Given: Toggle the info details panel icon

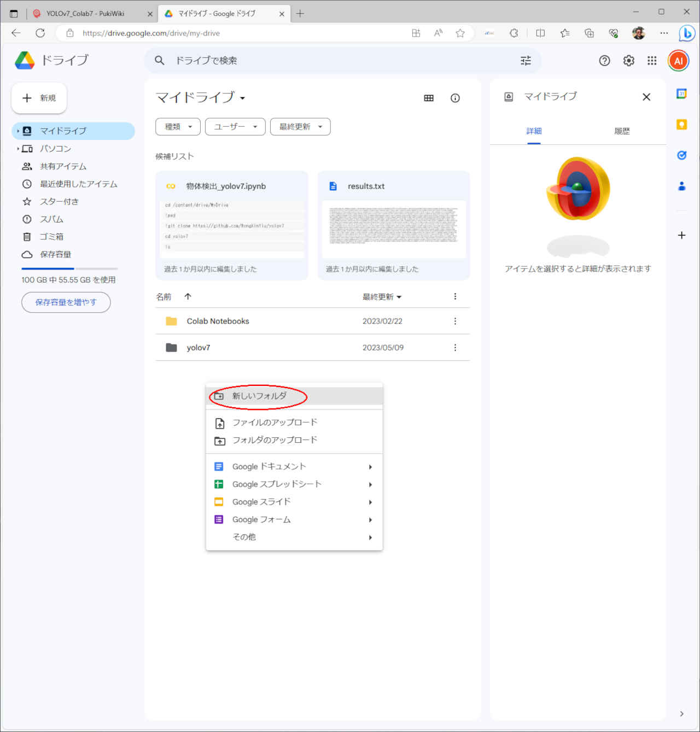Looking at the screenshot, I should tap(455, 98).
